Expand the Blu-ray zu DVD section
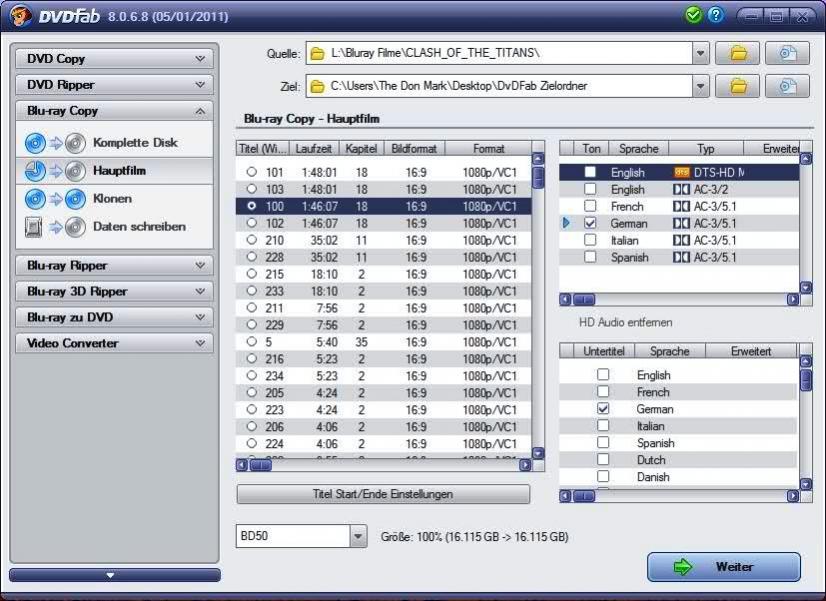The width and height of the screenshot is (826, 601). (x=114, y=317)
